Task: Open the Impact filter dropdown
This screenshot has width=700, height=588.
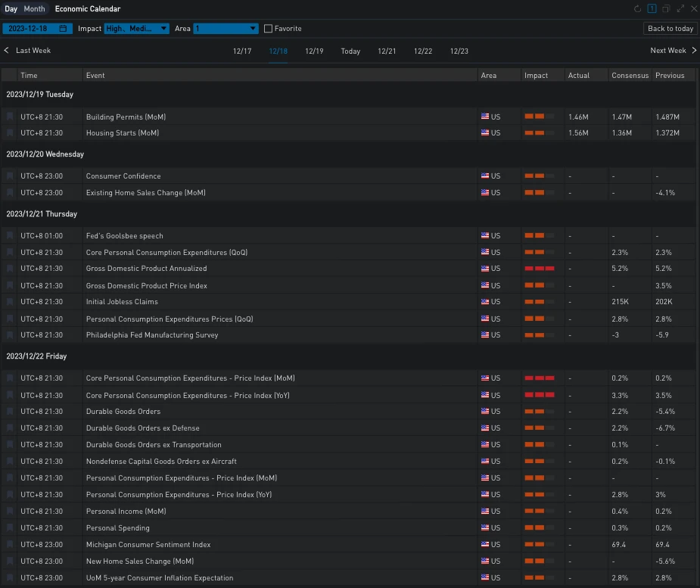Action: pyautogui.click(x=136, y=29)
